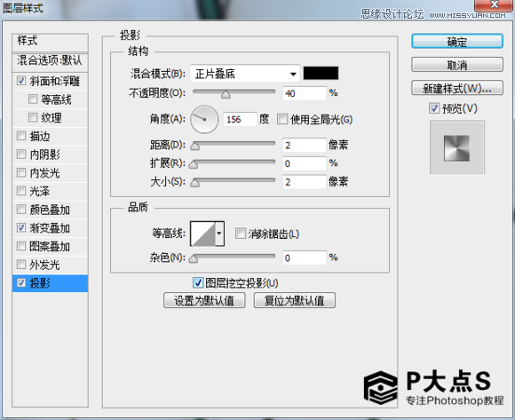Image resolution: width=515 pixels, height=420 pixels.
Task: Click the 扩展 spread value field
Action: pyautogui.click(x=305, y=163)
